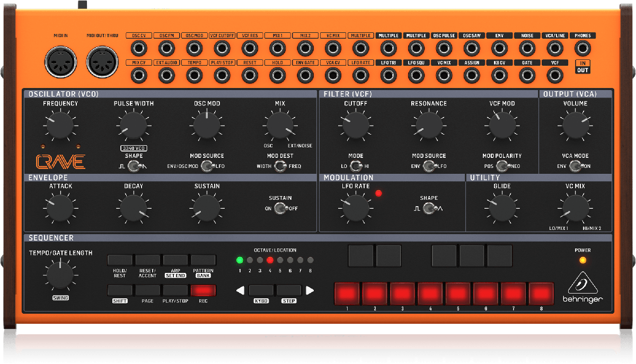The width and height of the screenshot is (636, 364).
Task: Switch the MOD POLARITY POS/NEG toggle
Action: point(502,167)
